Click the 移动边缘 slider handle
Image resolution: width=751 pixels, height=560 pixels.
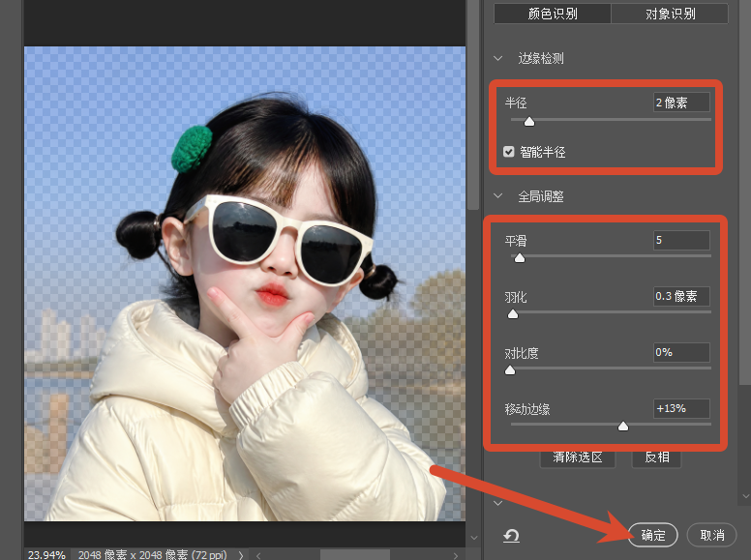point(623,426)
